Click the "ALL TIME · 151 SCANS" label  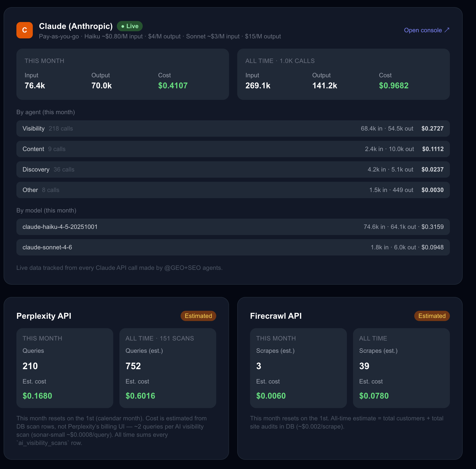160,338
